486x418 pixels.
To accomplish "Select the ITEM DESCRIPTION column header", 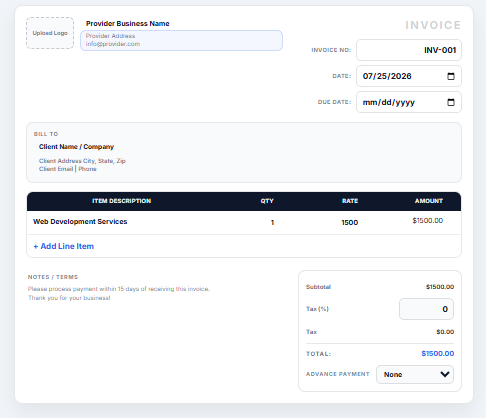I will pyautogui.click(x=122, y=201).
